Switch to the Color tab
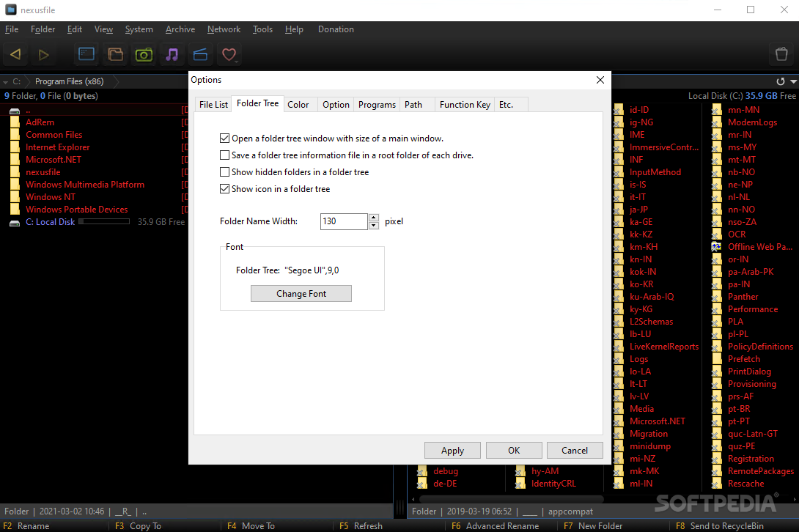This screenshot has width=799, height=532. coord(298,105)
